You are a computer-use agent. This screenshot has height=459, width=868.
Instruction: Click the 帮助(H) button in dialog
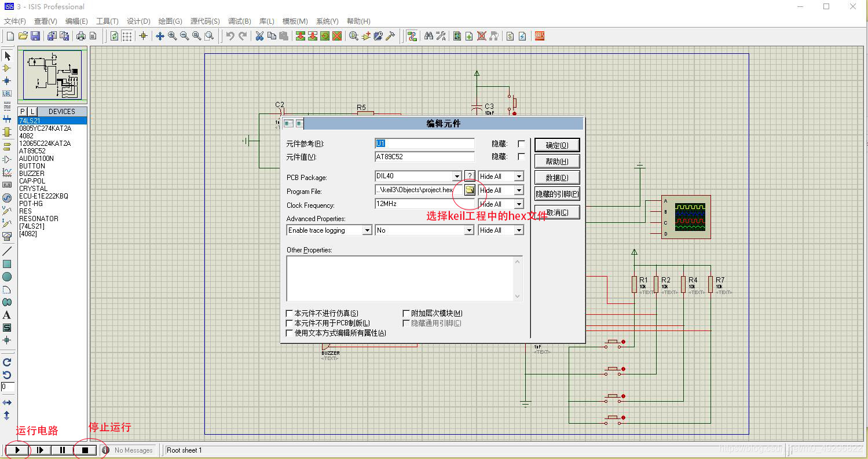tap(557, 161)
